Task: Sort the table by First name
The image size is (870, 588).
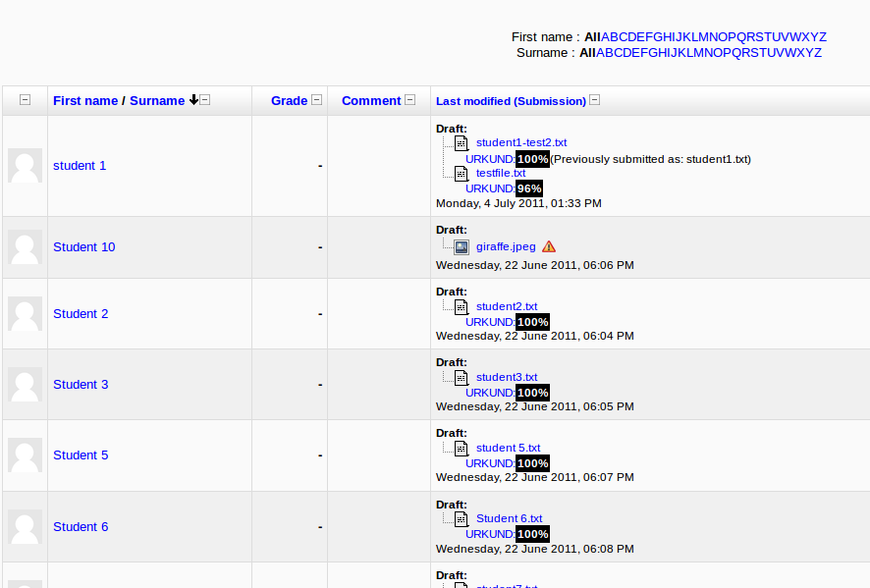Action: pyautogui.click(x=85, y=100)
